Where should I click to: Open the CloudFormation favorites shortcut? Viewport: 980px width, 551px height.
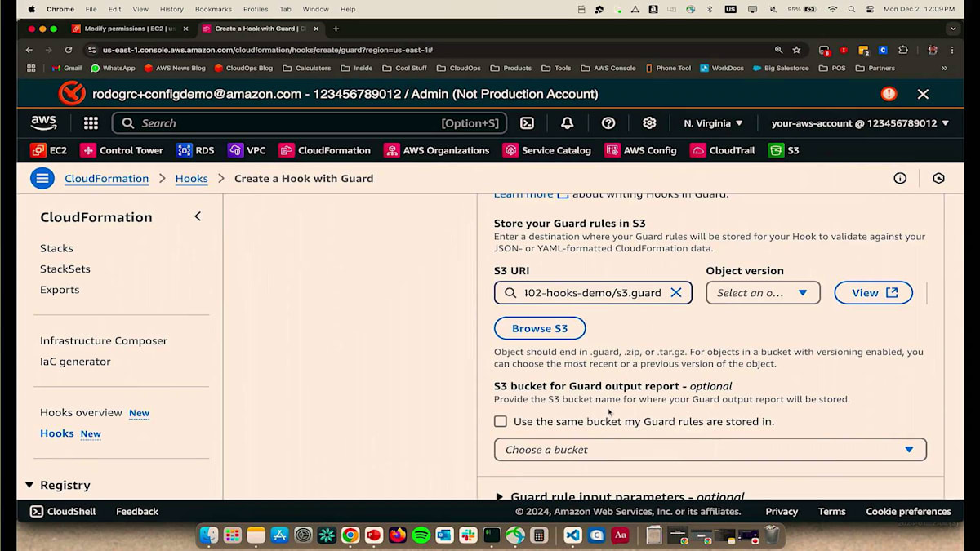[324, 150]
